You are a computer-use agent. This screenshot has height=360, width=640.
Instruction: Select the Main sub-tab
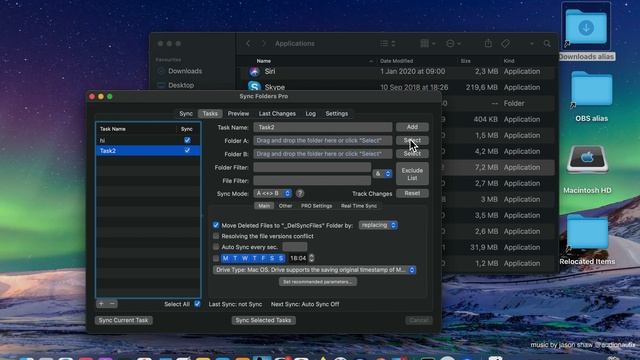(264, 206)
